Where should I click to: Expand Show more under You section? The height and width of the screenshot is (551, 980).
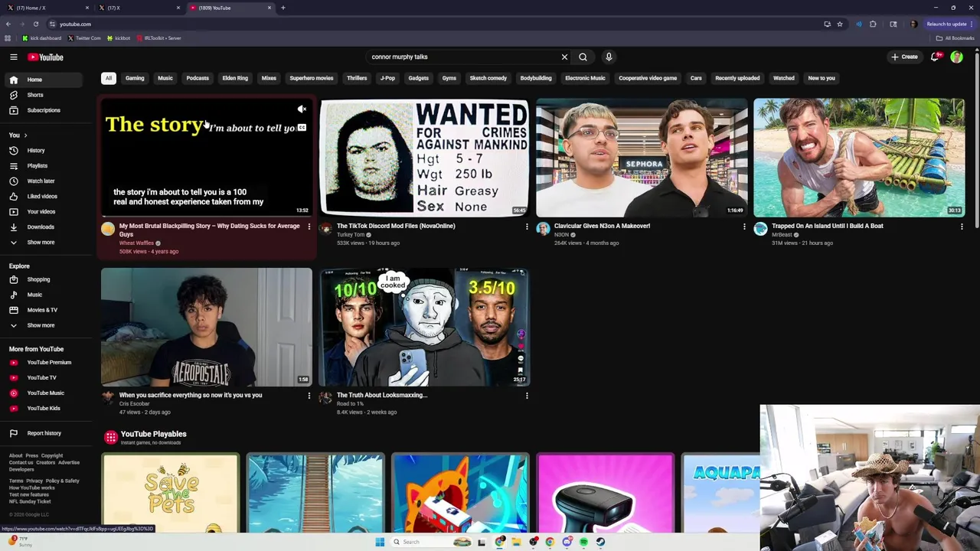click(44, 243)
